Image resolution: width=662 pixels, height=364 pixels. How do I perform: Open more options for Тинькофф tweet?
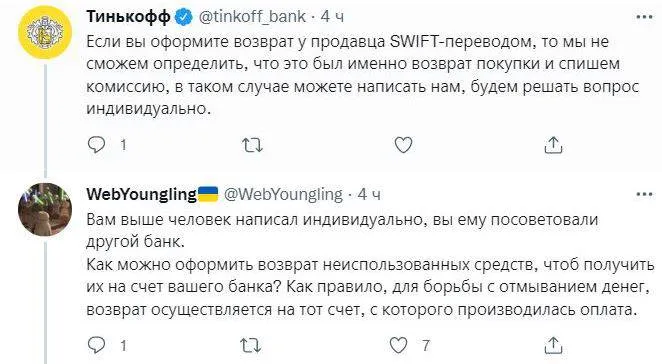coord(644,17)
